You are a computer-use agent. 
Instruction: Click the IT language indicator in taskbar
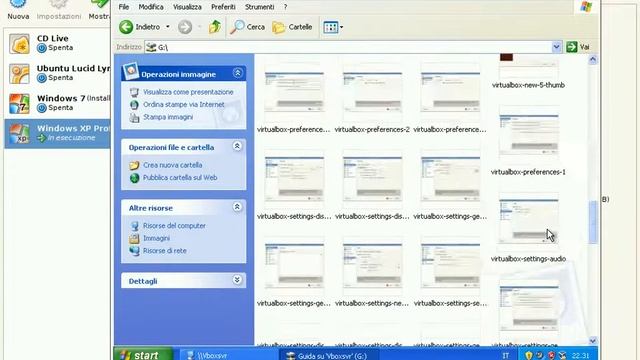coord(505,356)
